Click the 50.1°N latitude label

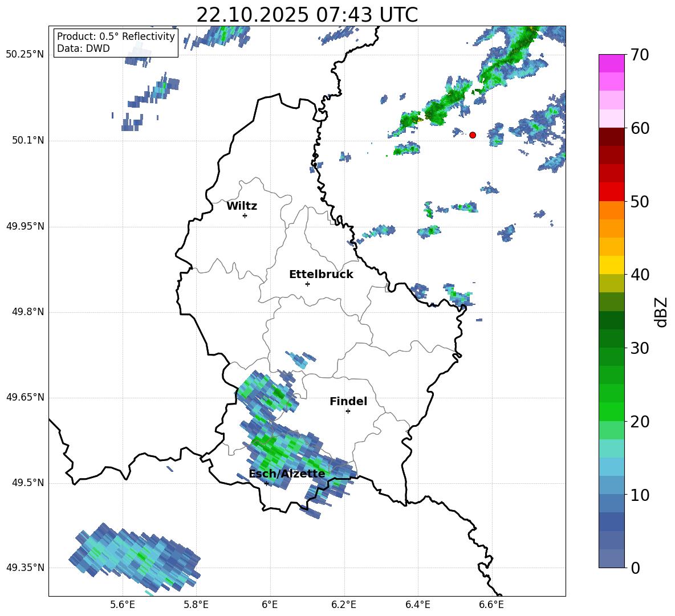pyautogui.click(x=29, y=141)
